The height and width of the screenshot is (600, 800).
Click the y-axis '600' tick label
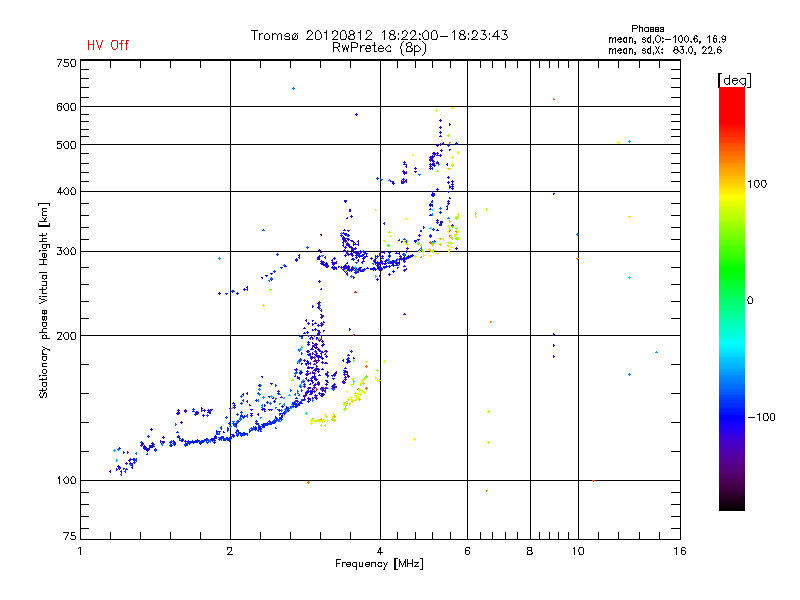click(x=66, y=107)
